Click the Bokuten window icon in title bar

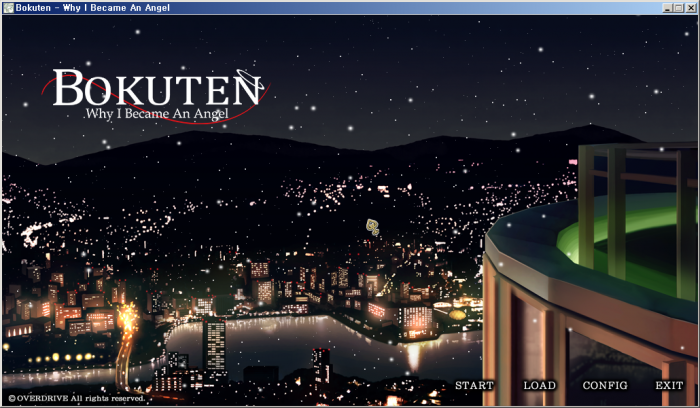point(8,8)
